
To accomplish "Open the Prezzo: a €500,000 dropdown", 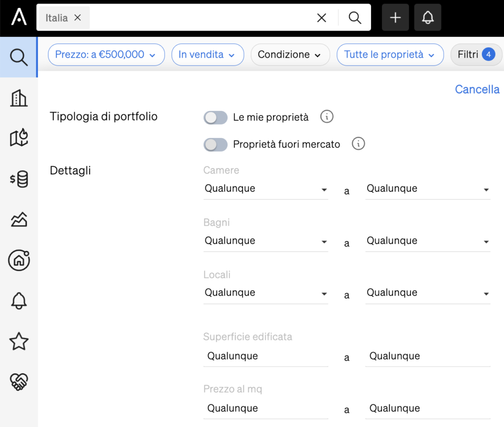I will [106, 55].
